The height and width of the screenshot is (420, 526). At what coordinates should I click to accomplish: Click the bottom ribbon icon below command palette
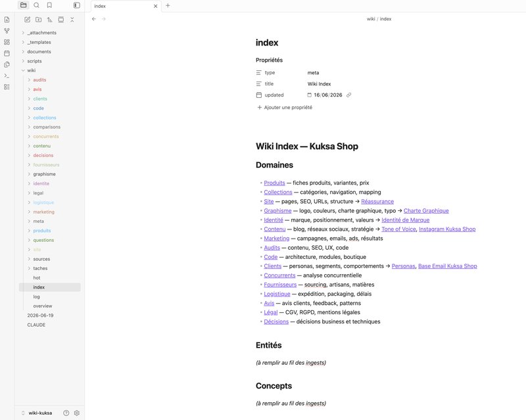7,87
